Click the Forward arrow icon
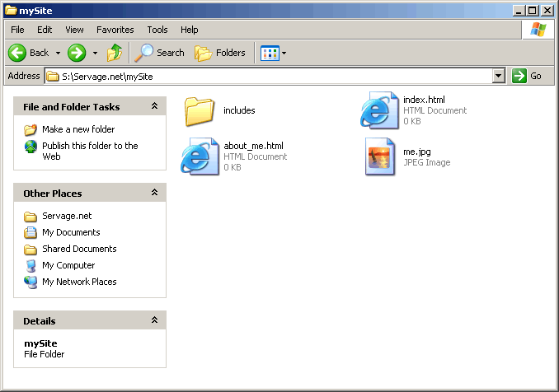Image resolution: width=559 pixels, height=392 pixels. [x=77, y=53]
